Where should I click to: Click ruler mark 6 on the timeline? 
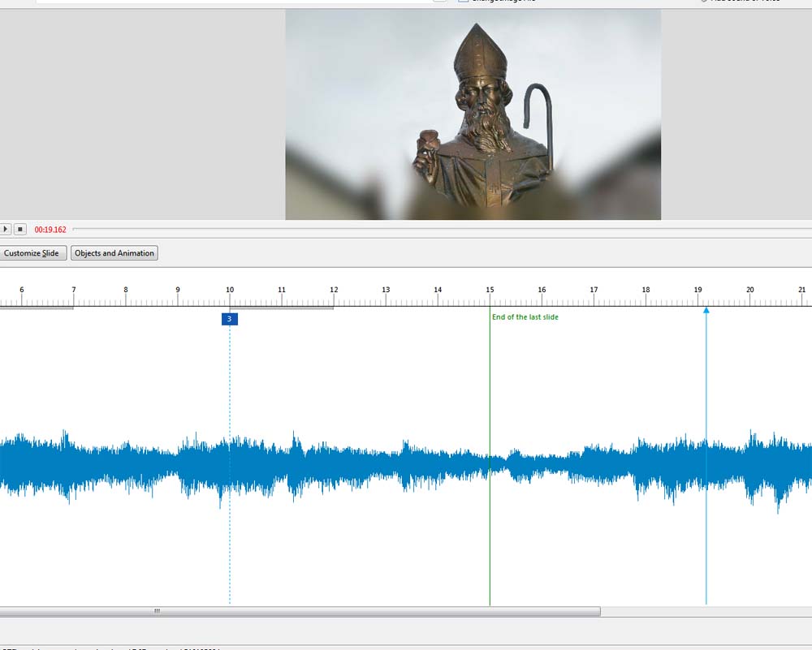point(22,290)
